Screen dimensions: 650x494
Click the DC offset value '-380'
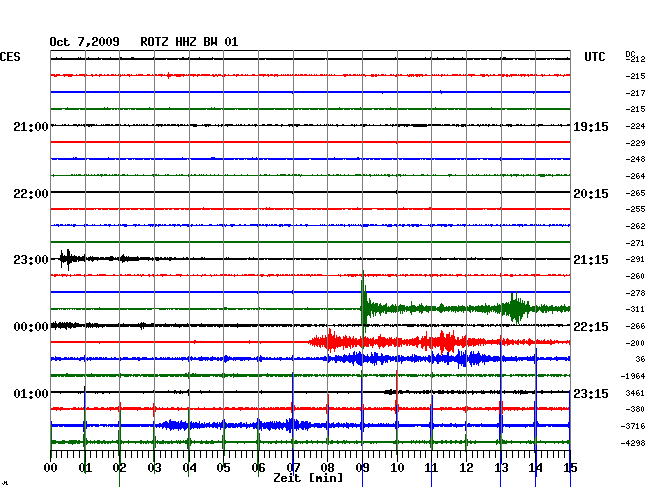click(x=635, y=409)
